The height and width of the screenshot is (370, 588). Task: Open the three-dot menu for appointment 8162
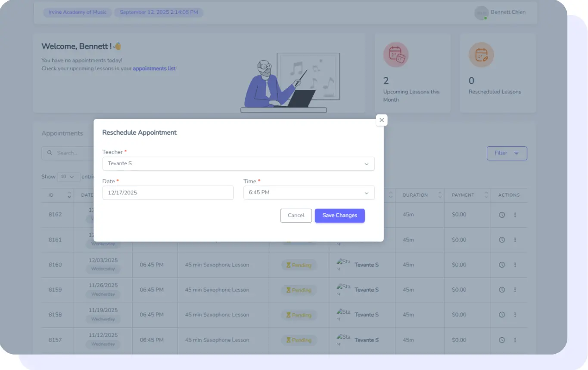pyautogui.click(x=515, y=215)
